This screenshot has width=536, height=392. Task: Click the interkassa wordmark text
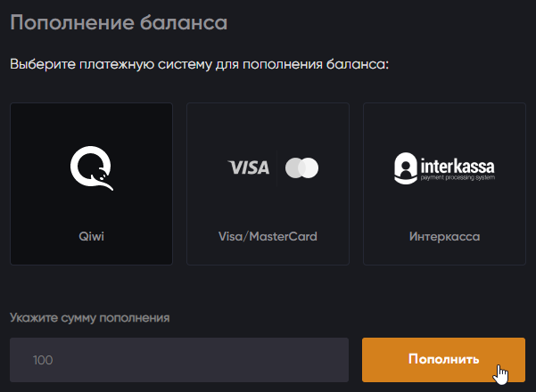pyautogui.click(x=458, y=165)
